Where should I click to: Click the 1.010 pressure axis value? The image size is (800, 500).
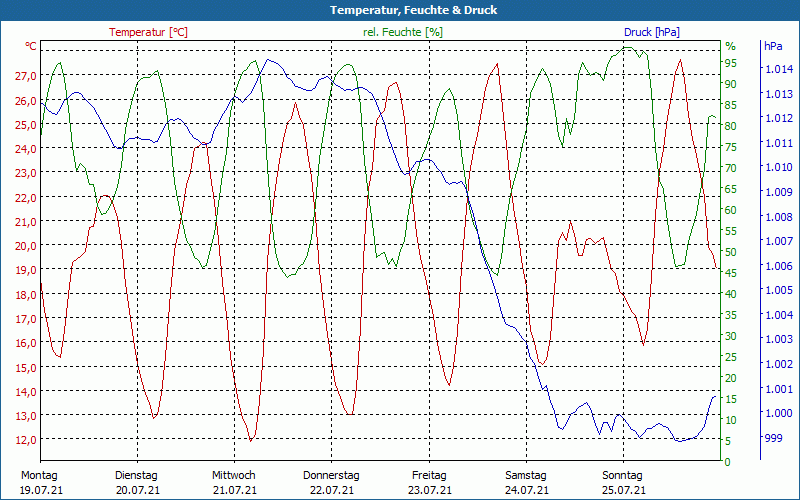(x=779, y=167)
